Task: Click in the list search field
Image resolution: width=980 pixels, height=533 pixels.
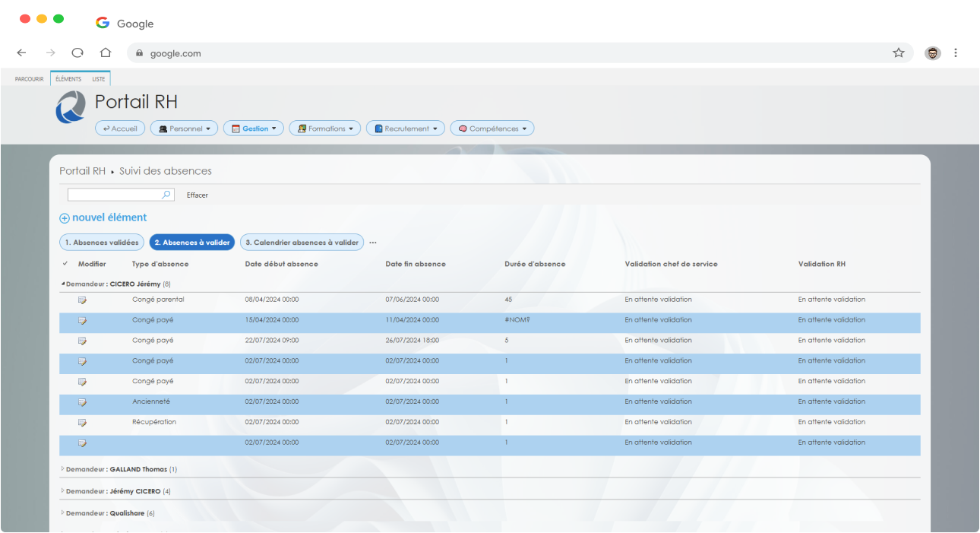Action: 115,195
